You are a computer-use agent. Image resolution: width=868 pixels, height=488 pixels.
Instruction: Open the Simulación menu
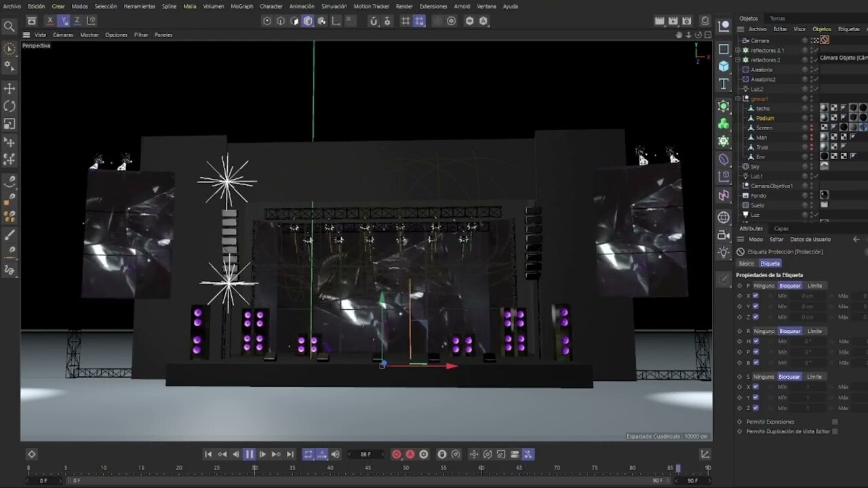(x=334, y=6)
